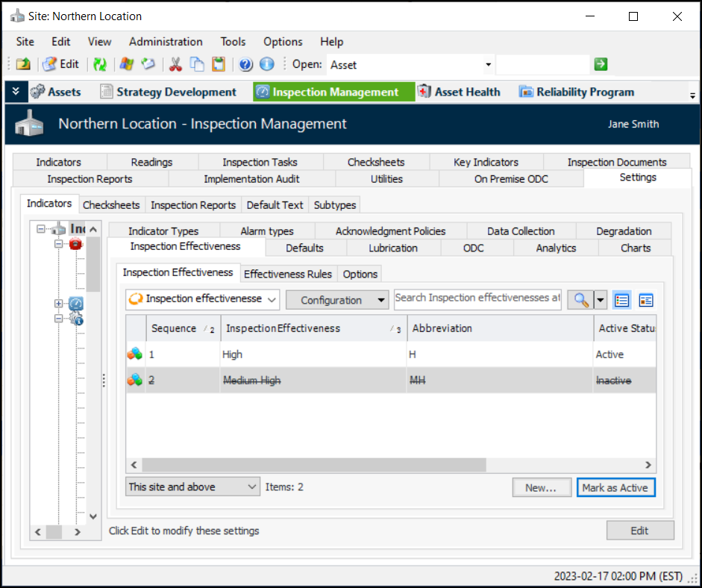Viewport: 702px width, 588px height.
Task: Click the Mark as Active button
Action: [x=615, y=487]
